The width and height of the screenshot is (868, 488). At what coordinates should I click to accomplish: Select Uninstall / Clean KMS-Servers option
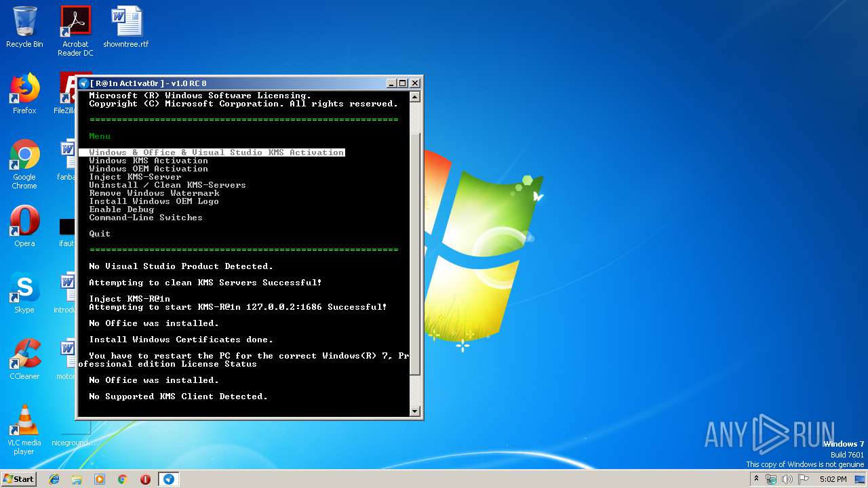pyautogui.click(x=167, y=185)
